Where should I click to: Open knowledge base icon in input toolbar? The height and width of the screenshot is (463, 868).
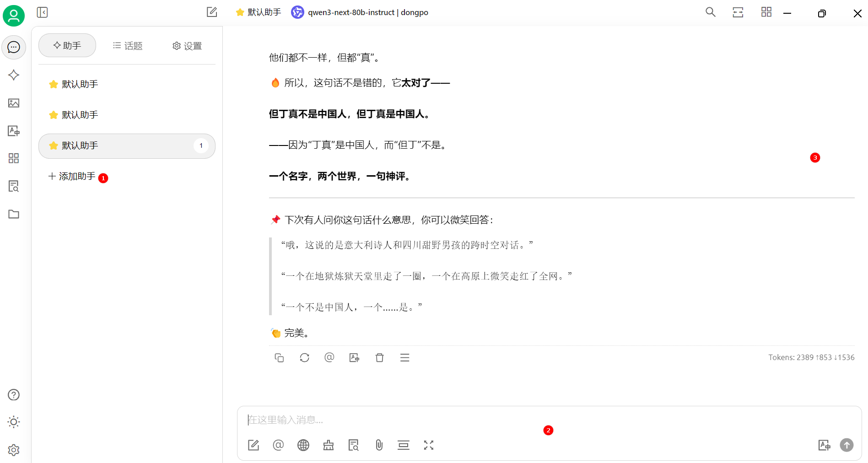point(353,445)
